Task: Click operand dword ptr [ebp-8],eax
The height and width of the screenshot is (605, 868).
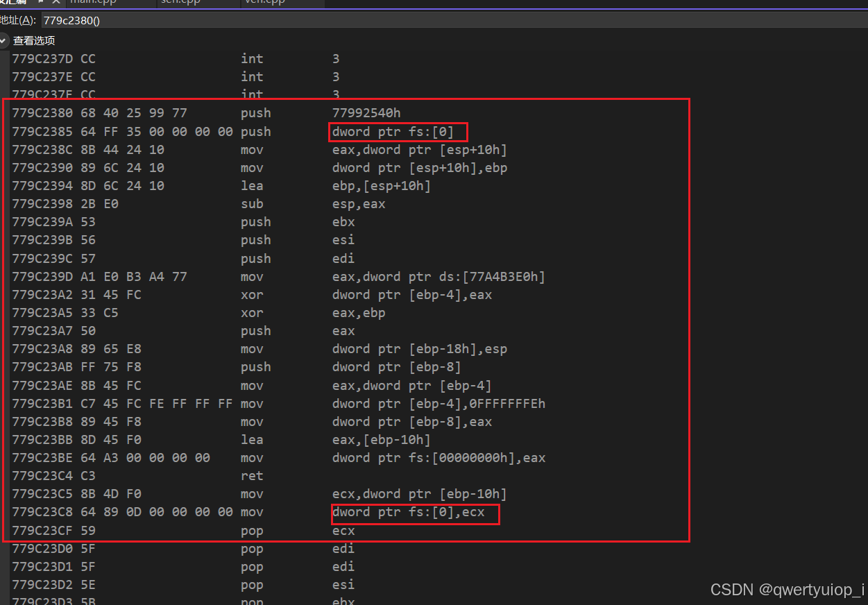Action: pos(412,422)
